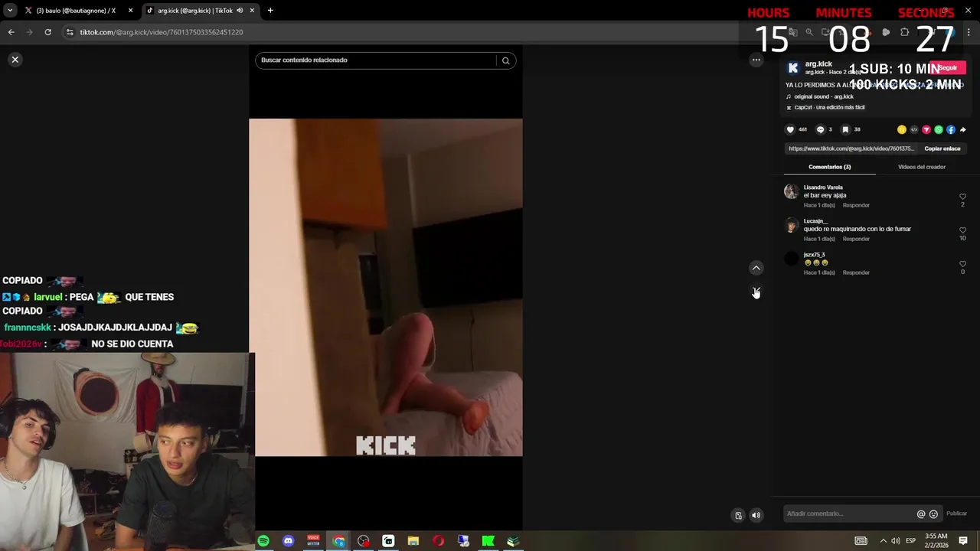
Task: Open Discord from the taskbar
Action: coord(288,541)
